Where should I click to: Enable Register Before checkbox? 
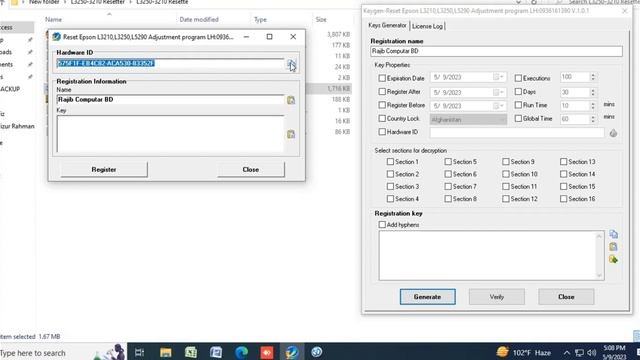click(382, 105)
